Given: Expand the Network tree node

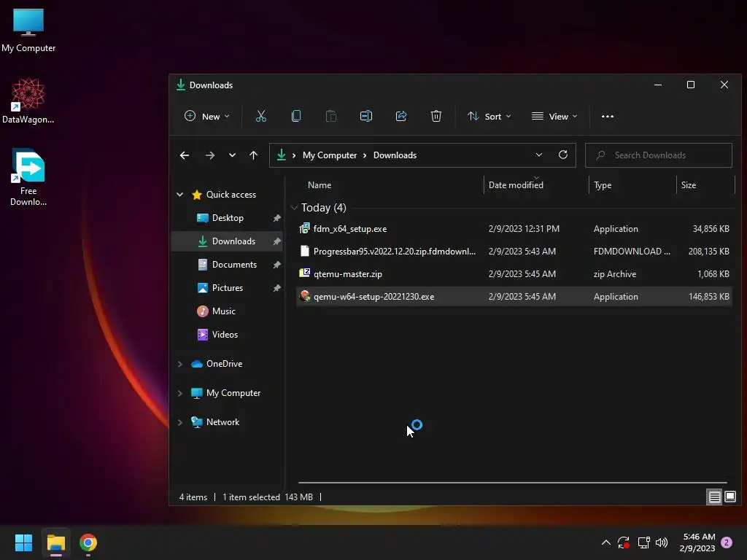Looking at the screenshot, I should click(x=180, y=422).
